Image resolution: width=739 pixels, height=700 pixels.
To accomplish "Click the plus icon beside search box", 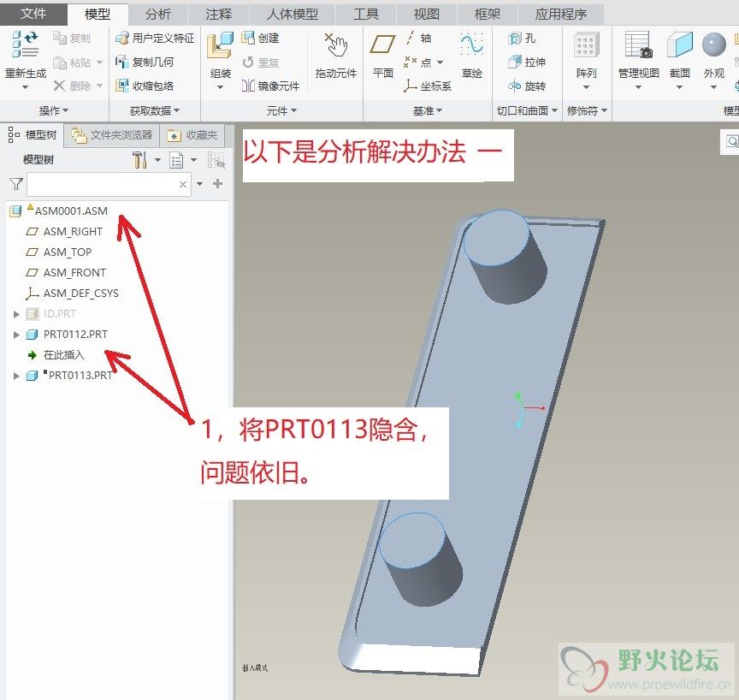I will 217,183.
